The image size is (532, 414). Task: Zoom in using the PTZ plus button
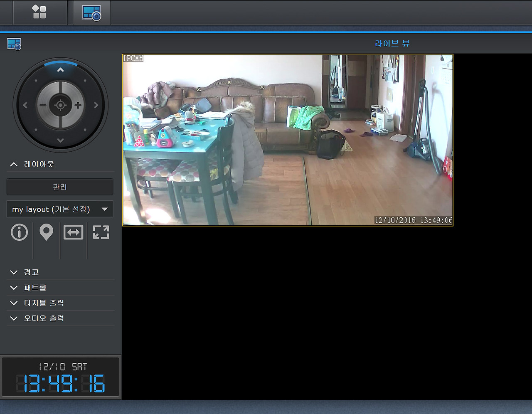[x=78, y=105]
